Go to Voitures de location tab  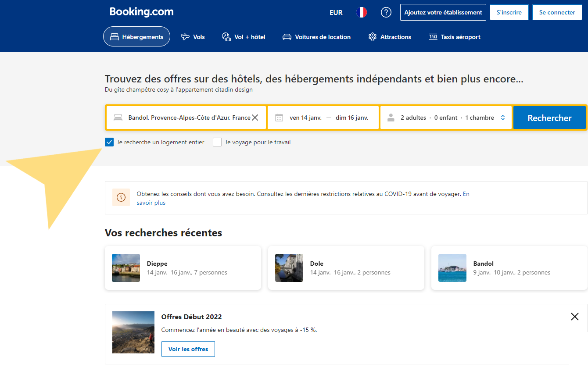pos(316,37)
